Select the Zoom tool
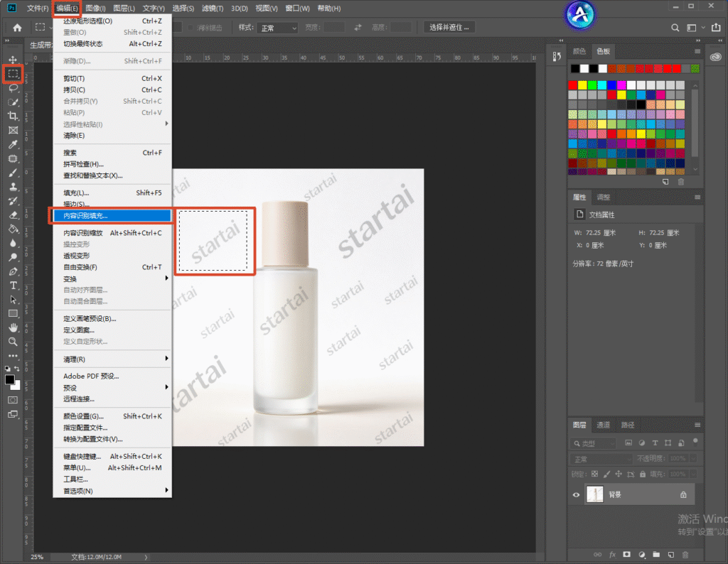This screenshot has height=564, width=728. point(13,342)
